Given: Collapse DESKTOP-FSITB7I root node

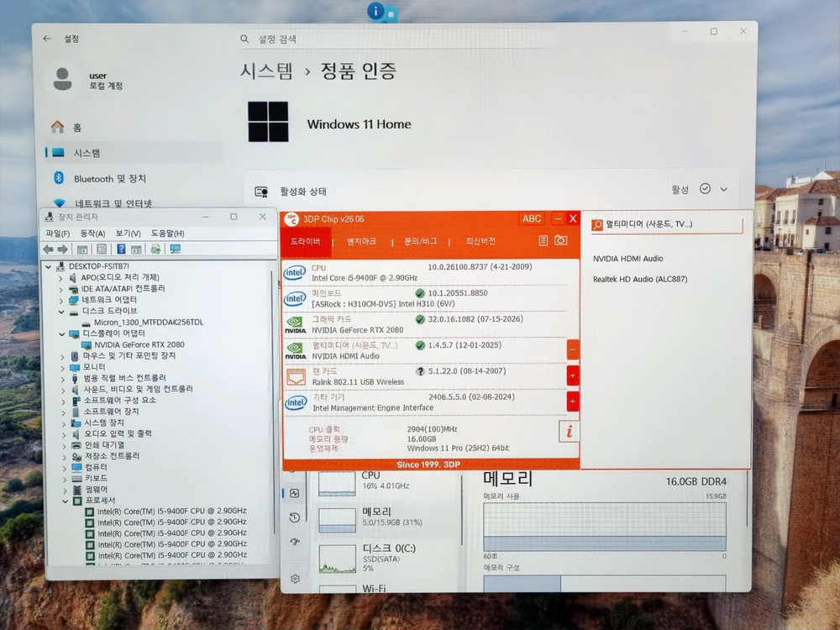Looking at the screenshot, I should pyautogui.click(x=48, y=266).
